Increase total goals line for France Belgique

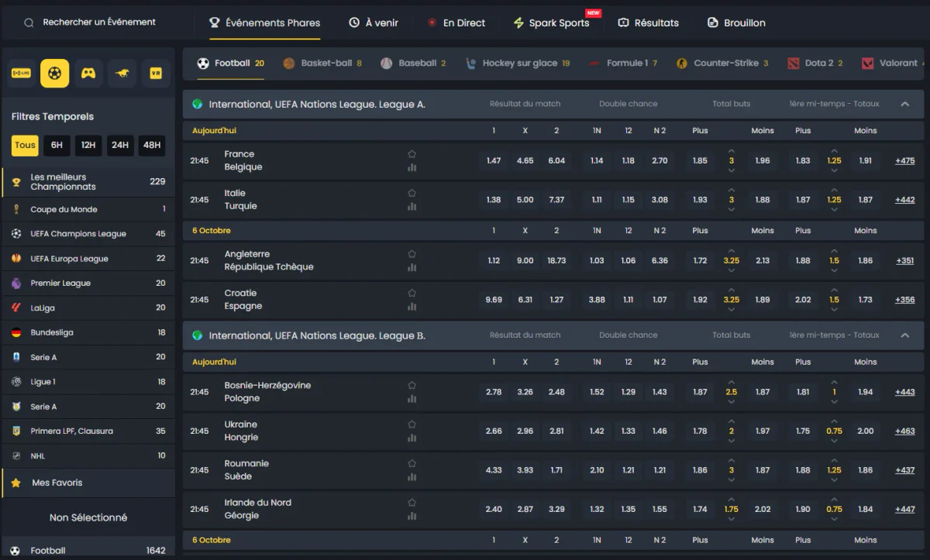pos(731,152)
